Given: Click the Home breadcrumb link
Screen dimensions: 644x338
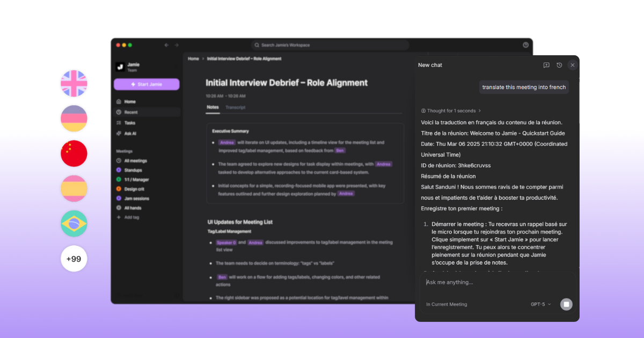Looking at the screenshot, I should [193, 58].
